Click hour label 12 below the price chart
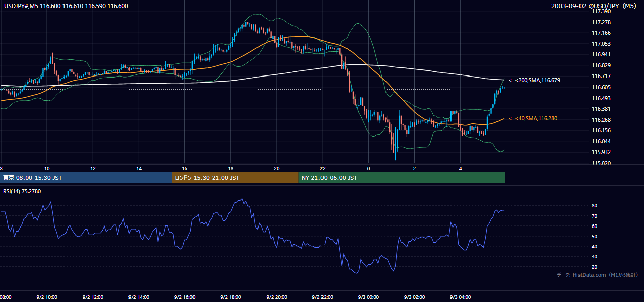Screen dimensions: 644x302 pyautogui.click(x=93, y=168)
